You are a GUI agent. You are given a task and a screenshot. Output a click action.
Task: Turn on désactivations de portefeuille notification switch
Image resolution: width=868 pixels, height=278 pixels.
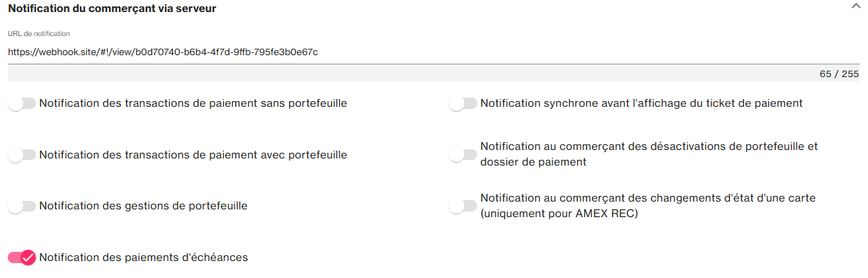coord(463,155)
